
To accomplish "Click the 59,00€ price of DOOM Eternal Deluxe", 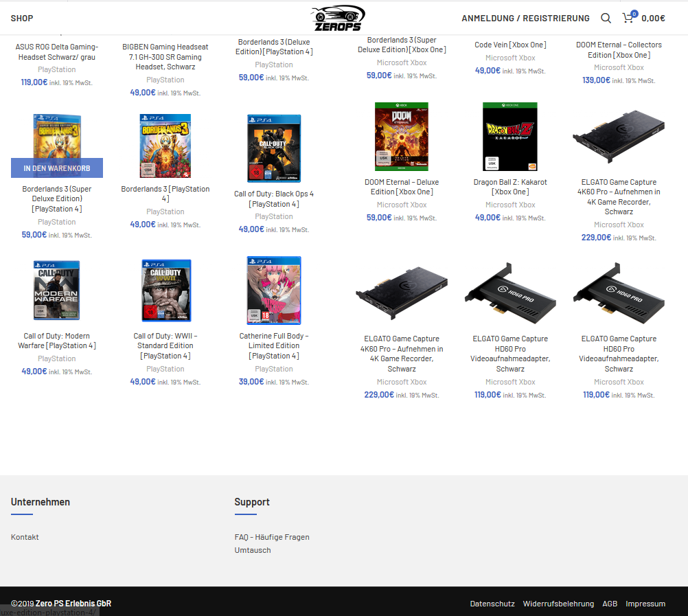I will (379, 218).
